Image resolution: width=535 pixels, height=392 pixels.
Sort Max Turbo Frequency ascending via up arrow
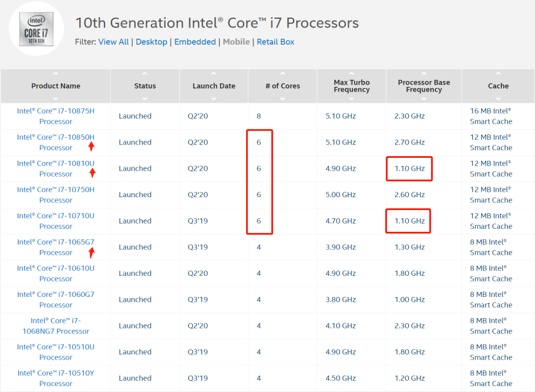coord(351,73)
